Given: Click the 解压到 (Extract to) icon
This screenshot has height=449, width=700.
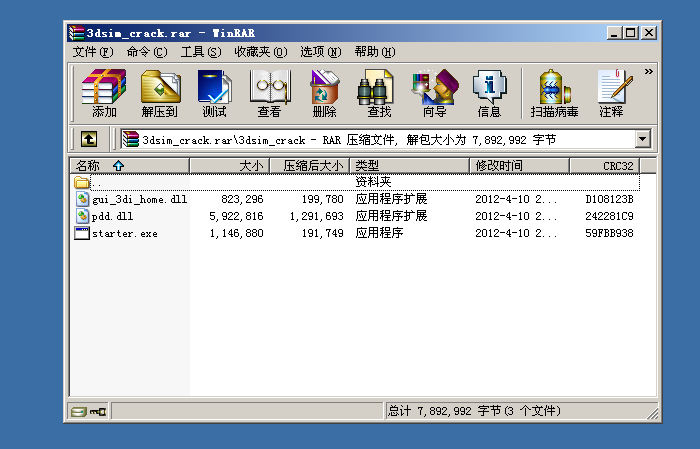Looking at the screenshot, I should 160,93.
